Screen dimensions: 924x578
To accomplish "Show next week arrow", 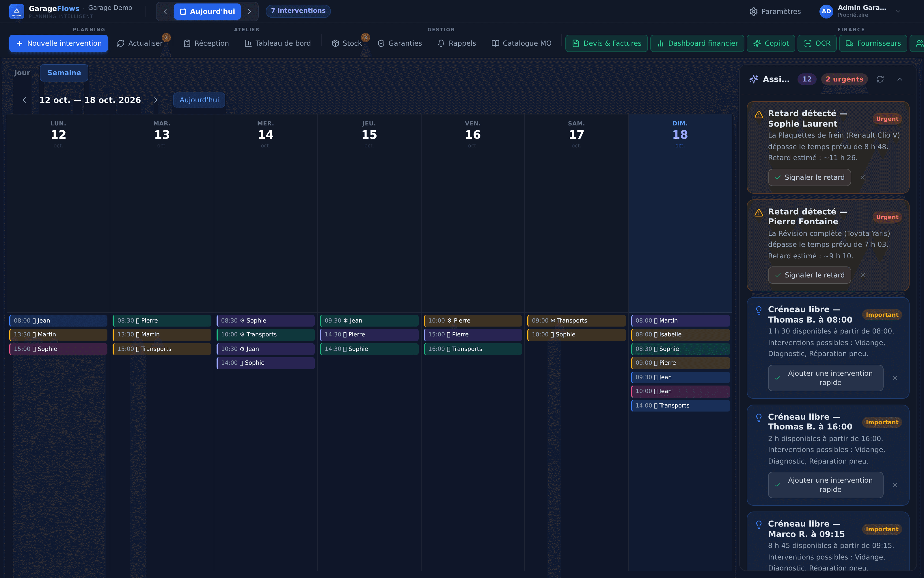I will (156, 100).
